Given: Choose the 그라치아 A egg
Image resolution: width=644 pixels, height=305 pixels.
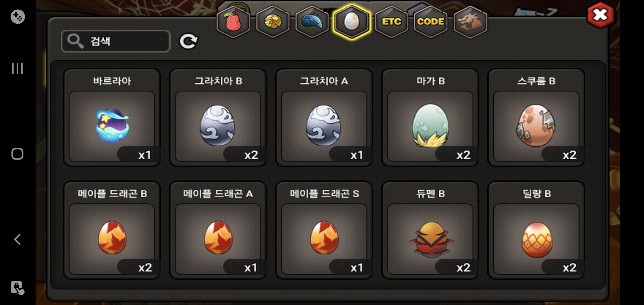Looking at the screenshot, I should click(324, 117).
